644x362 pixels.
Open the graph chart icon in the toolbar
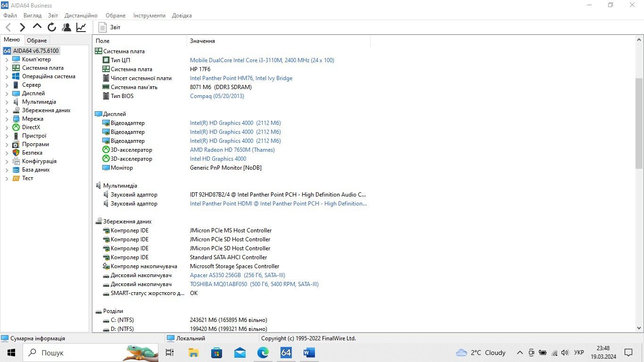point(81,27)
